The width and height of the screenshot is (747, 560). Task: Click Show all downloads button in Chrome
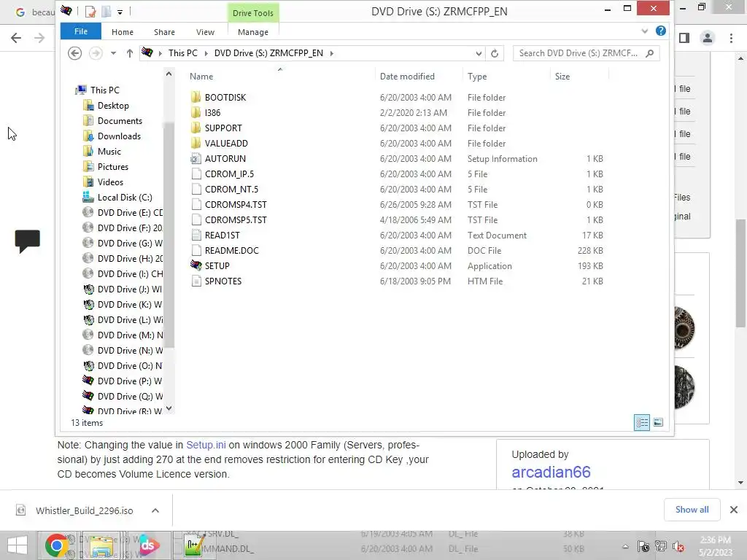tap(692, 510)
